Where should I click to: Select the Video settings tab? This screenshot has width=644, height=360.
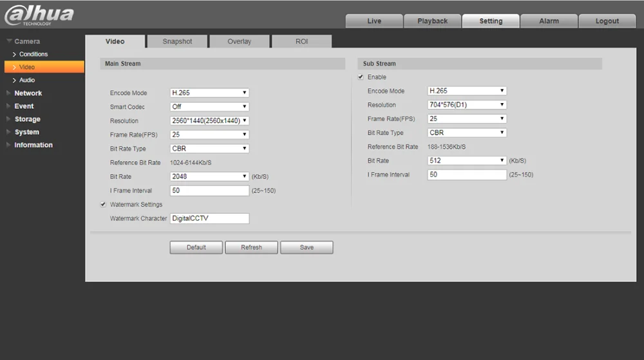(x=115, y=41)
